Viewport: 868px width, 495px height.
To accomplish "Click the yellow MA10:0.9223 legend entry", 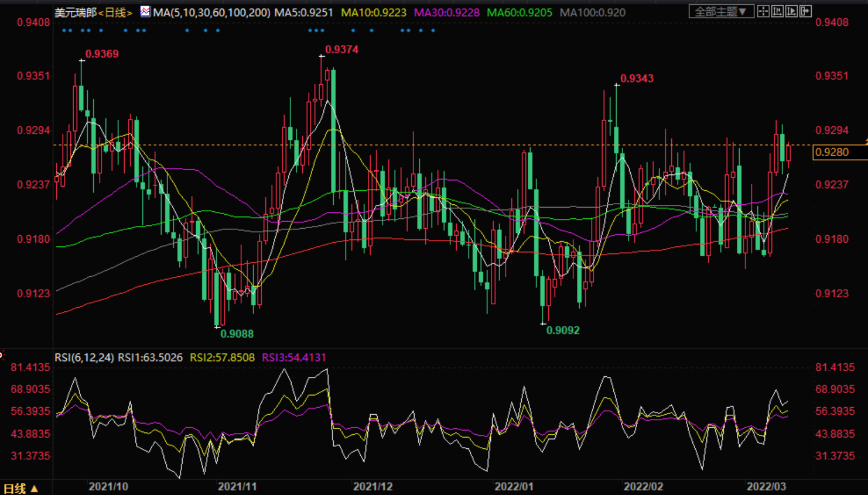I will tap(374, 12).
